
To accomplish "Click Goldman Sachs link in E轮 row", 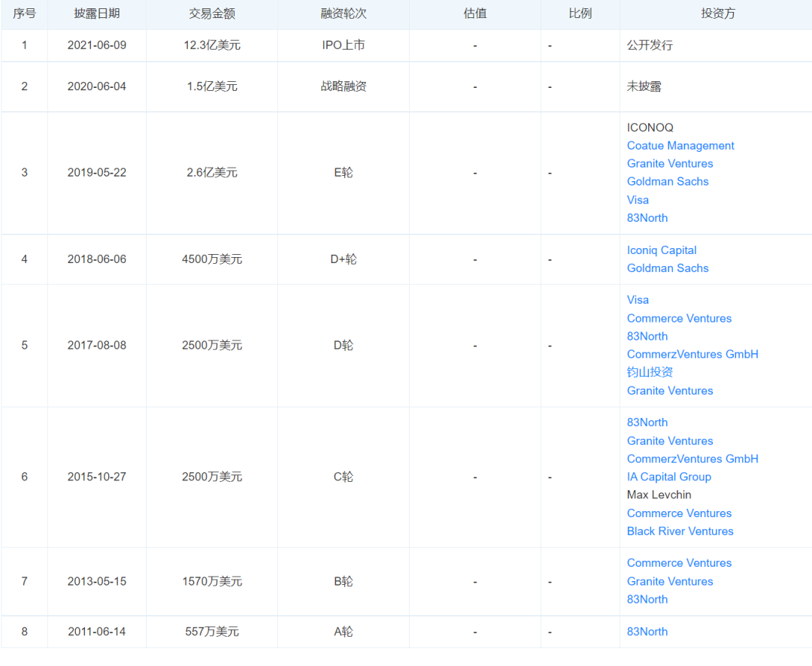I will (x=668, y=182).
